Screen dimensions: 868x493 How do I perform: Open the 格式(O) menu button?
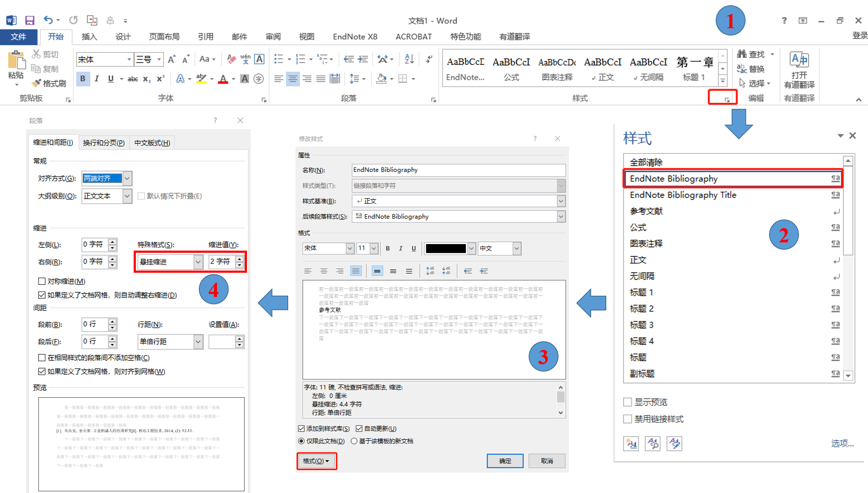pyautogui.click(x=316, y=460)
